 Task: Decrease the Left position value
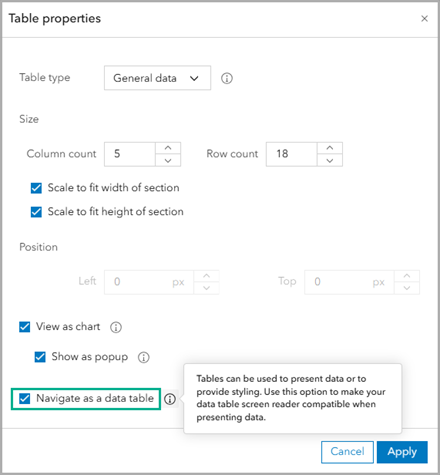point(206,288)
